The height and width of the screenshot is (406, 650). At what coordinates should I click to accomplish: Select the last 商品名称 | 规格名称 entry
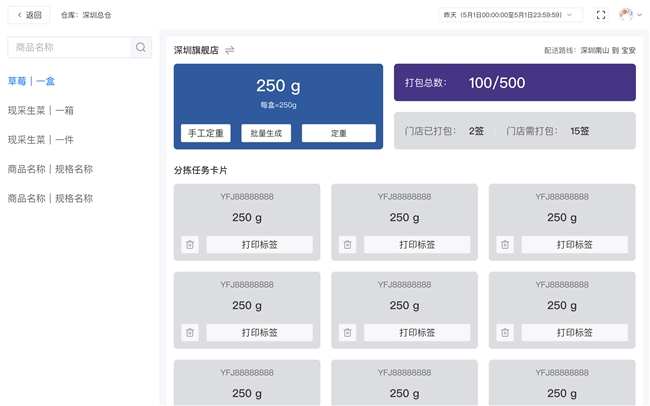(50, 199)
